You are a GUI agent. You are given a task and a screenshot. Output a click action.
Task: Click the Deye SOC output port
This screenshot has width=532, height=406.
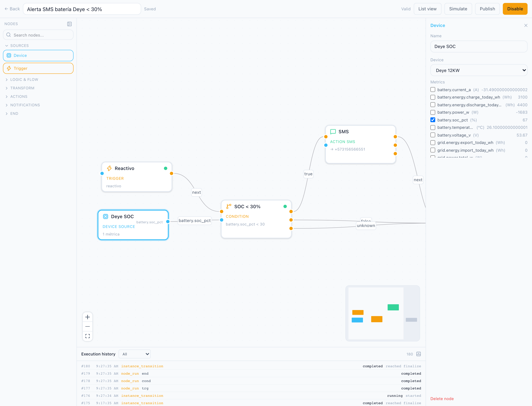tap(168, 221)
